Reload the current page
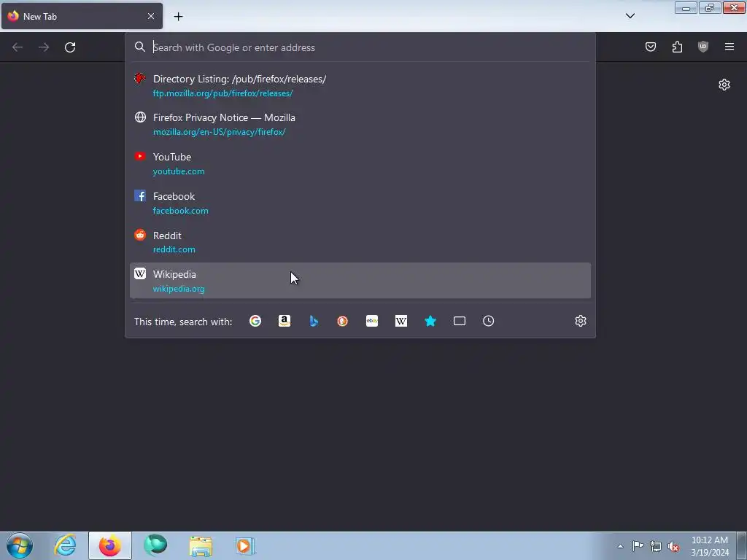The image size is (747, 560). click(70, 47)
